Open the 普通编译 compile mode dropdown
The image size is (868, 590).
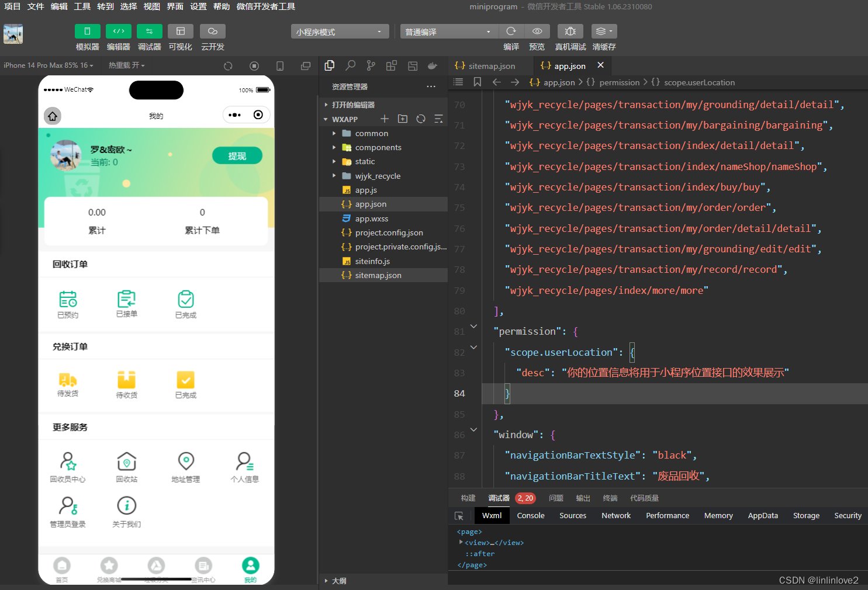click(x=449, y=32)
